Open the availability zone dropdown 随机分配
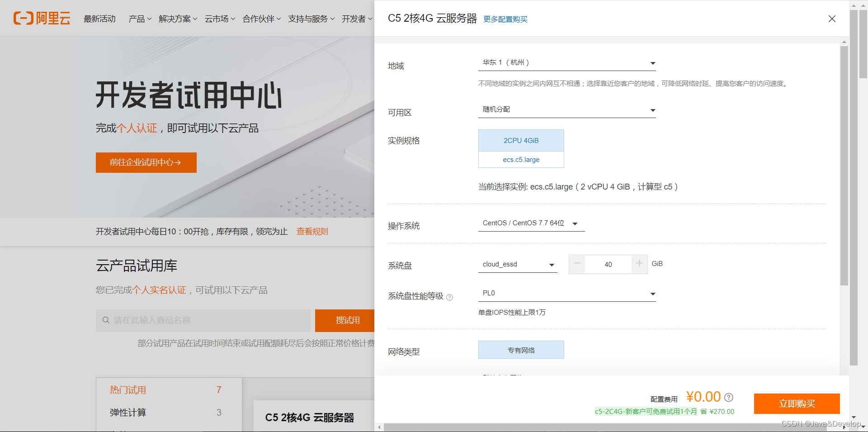This screenshot has height=432, width=868. pos(567,110)
